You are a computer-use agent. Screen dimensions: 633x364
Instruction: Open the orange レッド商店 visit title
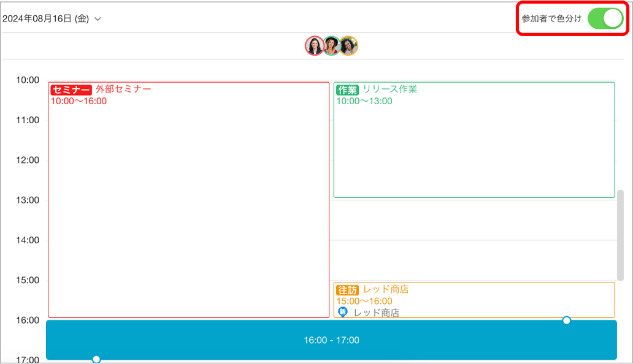coord(386,289)
